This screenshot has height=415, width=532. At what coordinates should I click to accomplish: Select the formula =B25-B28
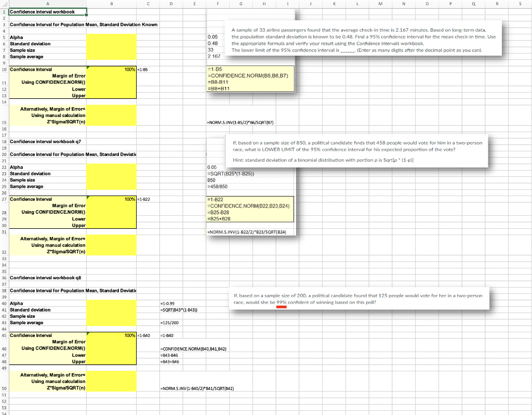coord(218,213)
